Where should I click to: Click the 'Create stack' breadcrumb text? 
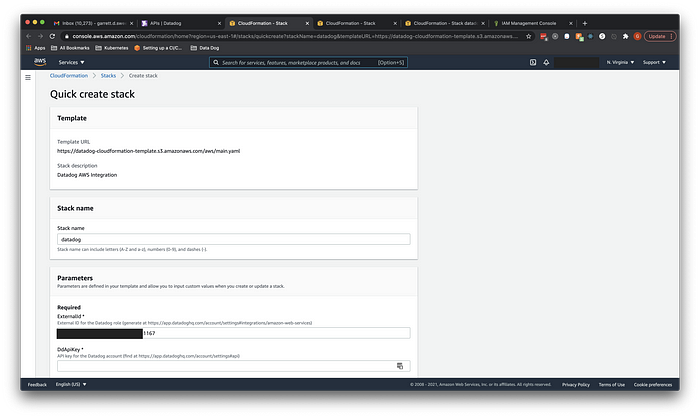coord(143,76)
